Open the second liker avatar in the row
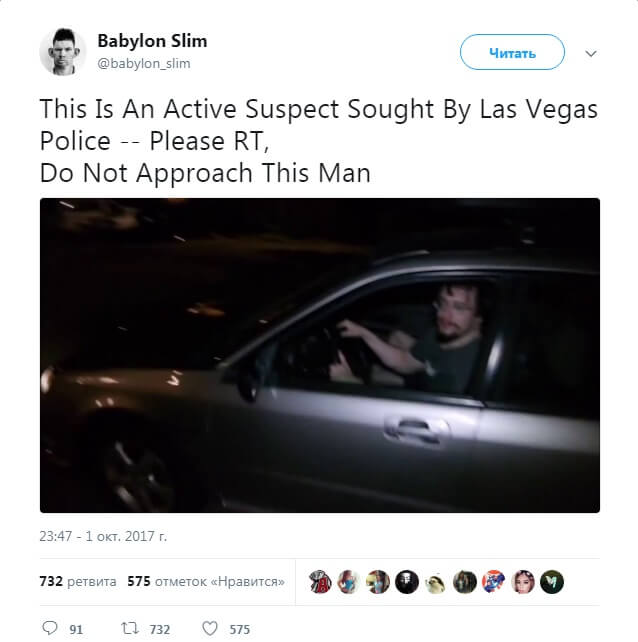 (x=348, y=581)
